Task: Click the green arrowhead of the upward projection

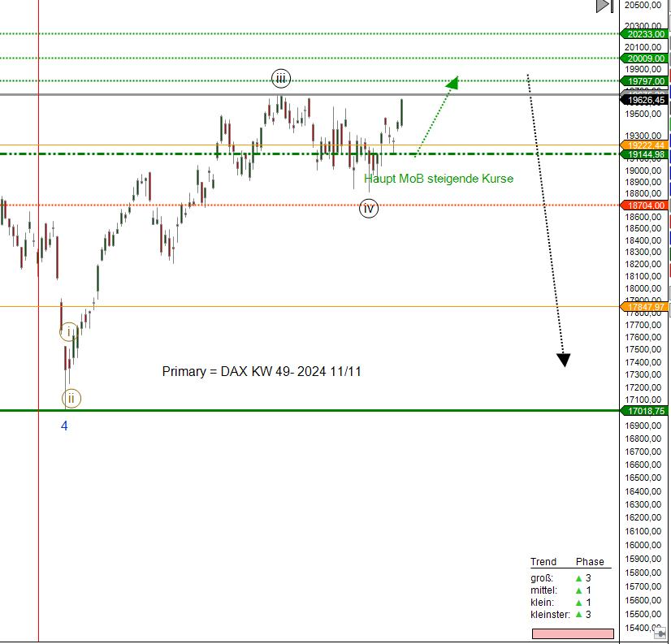Action: (452, 81)
